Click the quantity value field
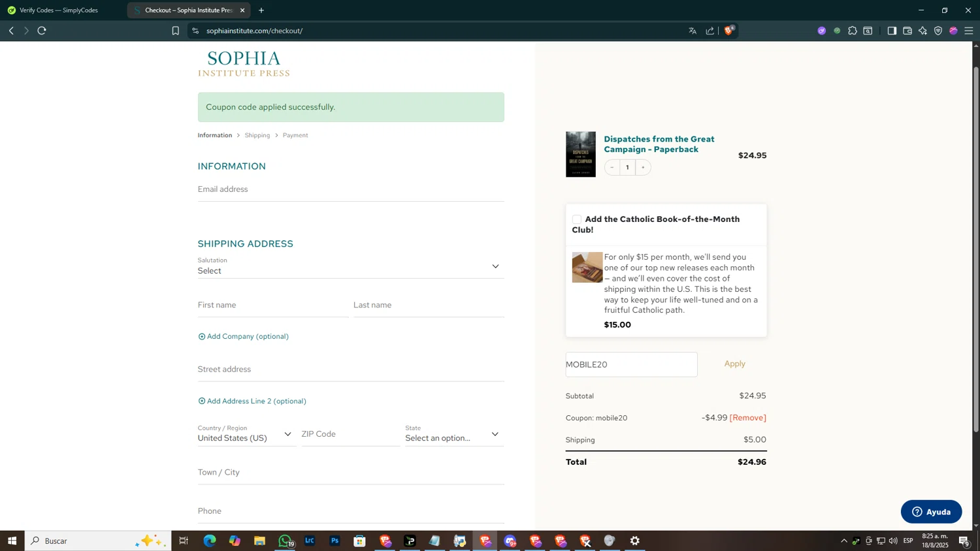 [627, 168]
